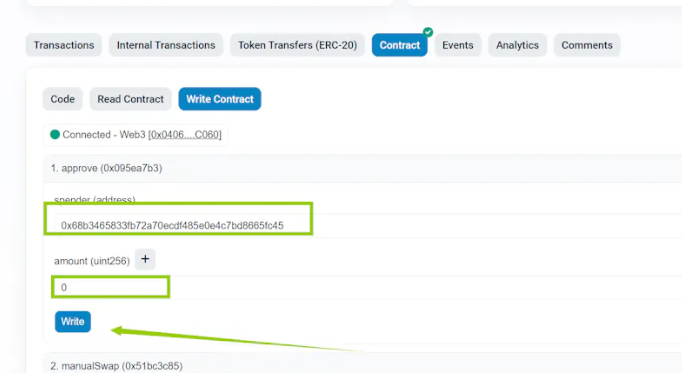Click the Code sub-tab button
Viewport: 682px width, 373px height.
coord(63,99)
